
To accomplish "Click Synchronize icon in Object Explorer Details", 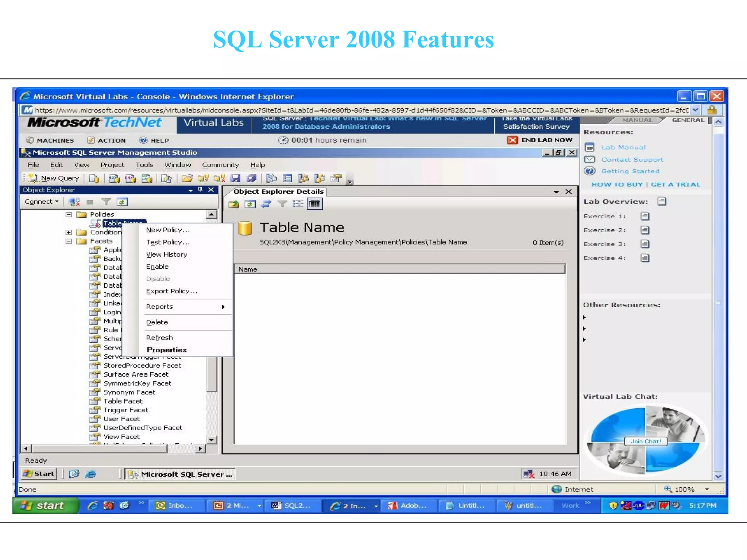I will (266, 204).
